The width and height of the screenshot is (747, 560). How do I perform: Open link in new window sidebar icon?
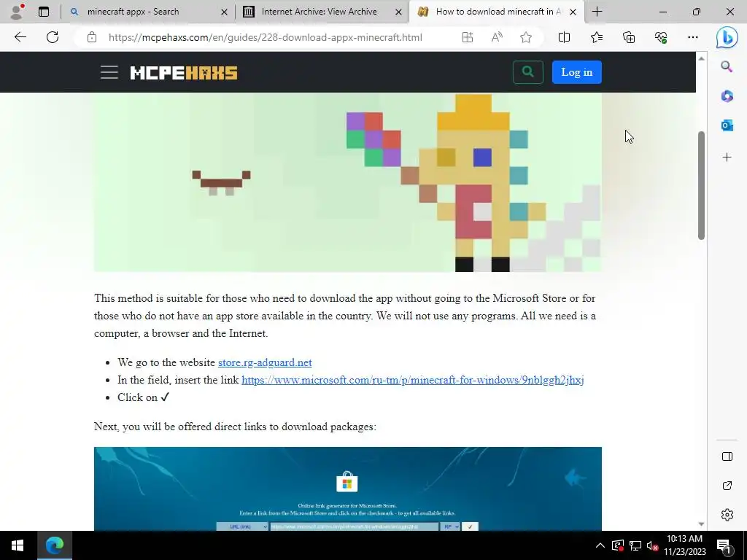point(727,486)
